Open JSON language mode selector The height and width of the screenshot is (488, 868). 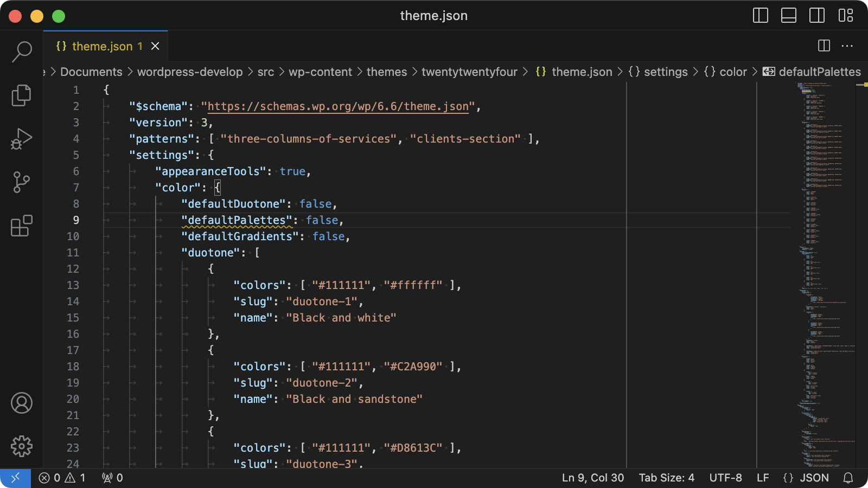tap(807, 478)
